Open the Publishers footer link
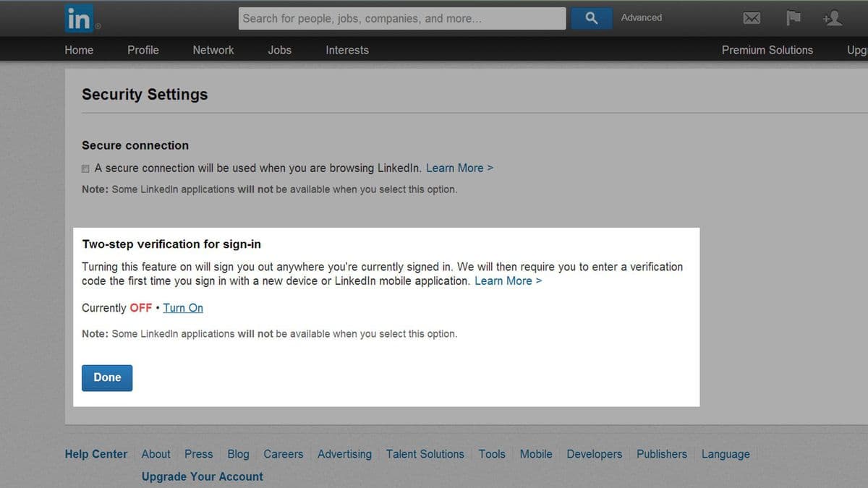Viewport: 868px width, 488px height. pos(662,454)
